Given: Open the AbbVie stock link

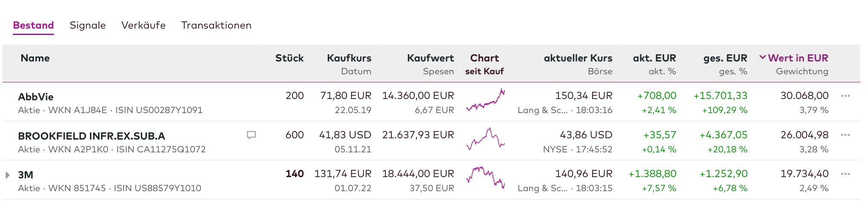Looking at the screenshot, I should click(x=36, y=97).
